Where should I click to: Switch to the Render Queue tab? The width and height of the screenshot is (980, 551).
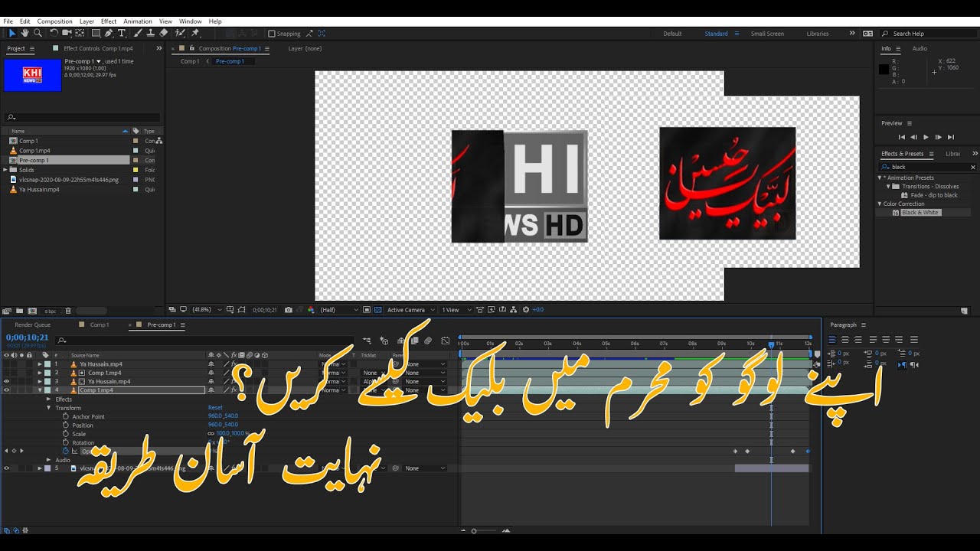click(x=33, y=324)
